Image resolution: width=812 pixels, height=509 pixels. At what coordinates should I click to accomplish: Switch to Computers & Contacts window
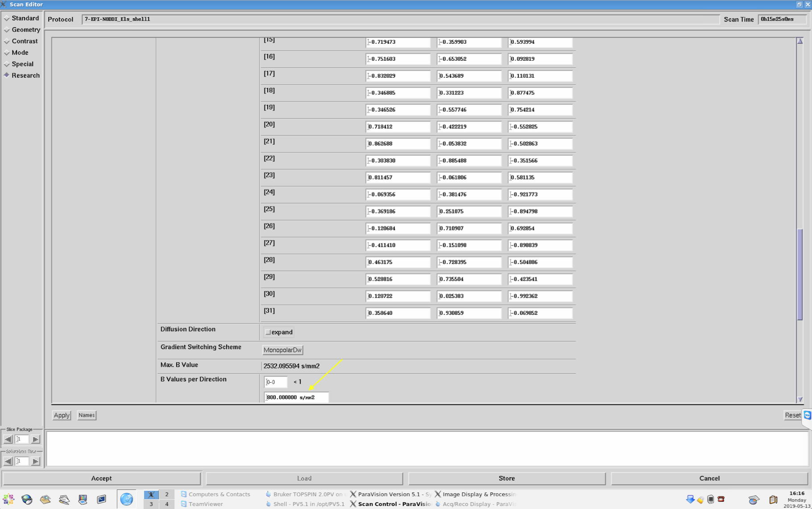pos(215,494)
